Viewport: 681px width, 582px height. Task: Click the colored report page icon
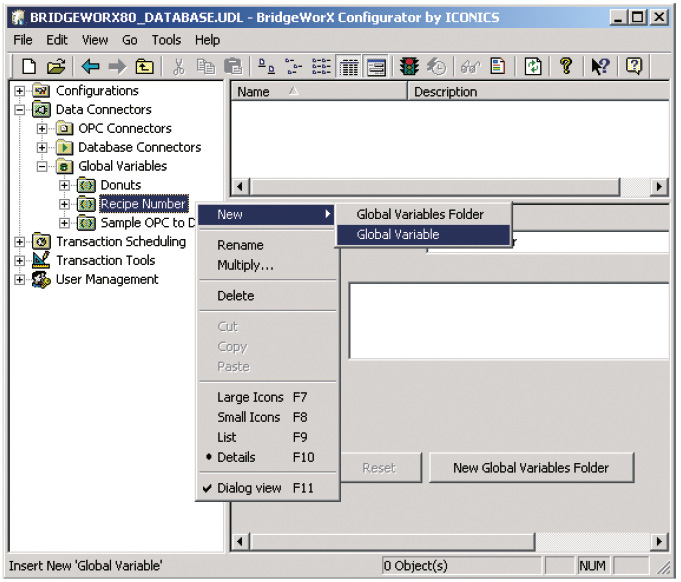point(498,66)
